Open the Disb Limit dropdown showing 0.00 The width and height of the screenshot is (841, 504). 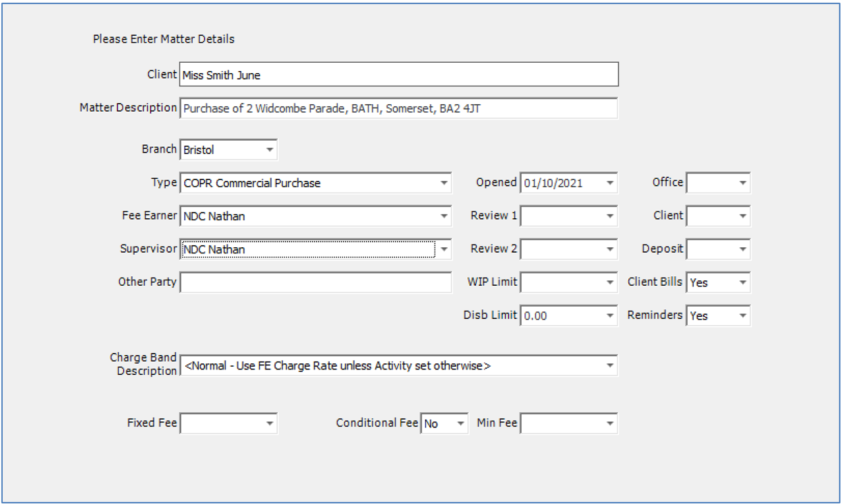click(x=610, y=316)
